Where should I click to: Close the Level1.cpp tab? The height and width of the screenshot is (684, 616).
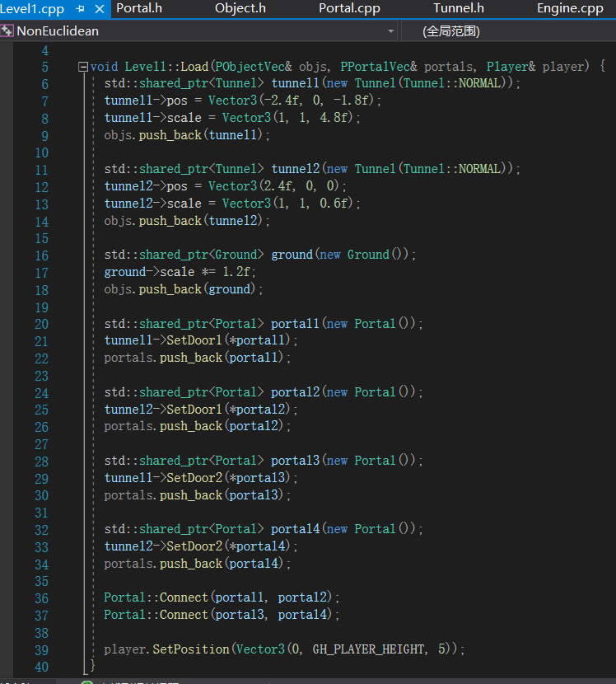(99, 9)
